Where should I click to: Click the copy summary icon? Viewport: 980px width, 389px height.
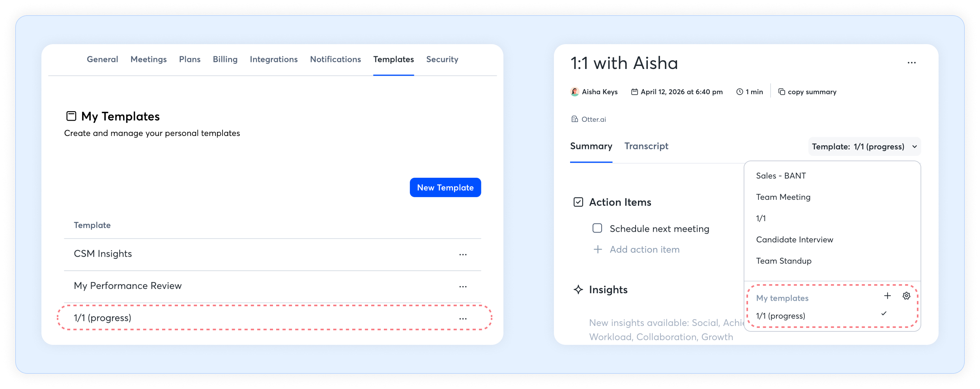point(781,92)
